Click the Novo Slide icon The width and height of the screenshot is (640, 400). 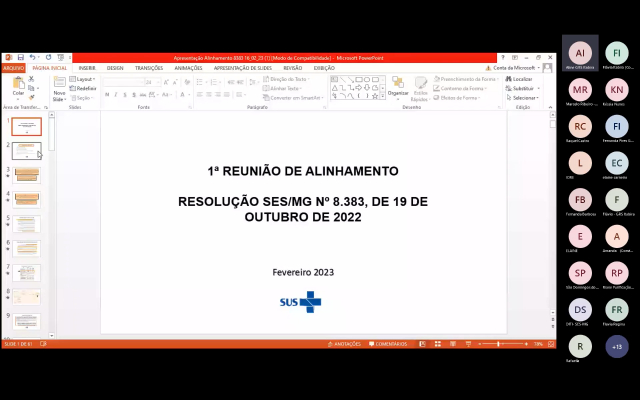click(59, 86)
